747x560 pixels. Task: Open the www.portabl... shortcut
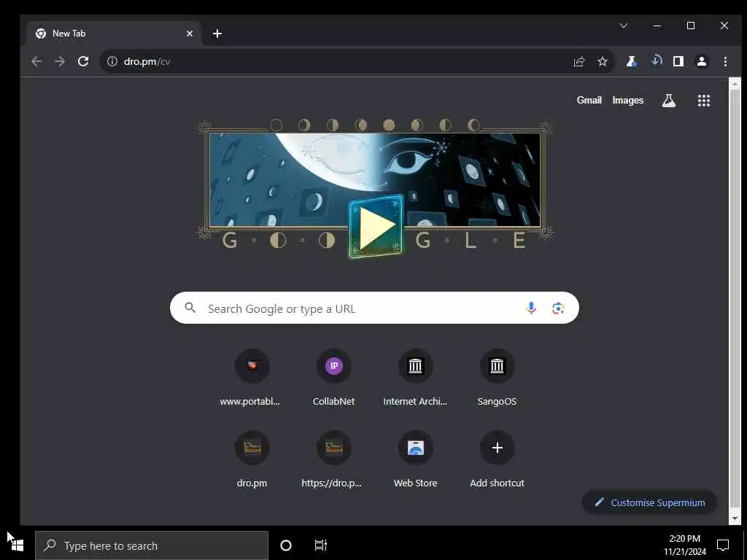pyautogui.click(x=252, y=378)
